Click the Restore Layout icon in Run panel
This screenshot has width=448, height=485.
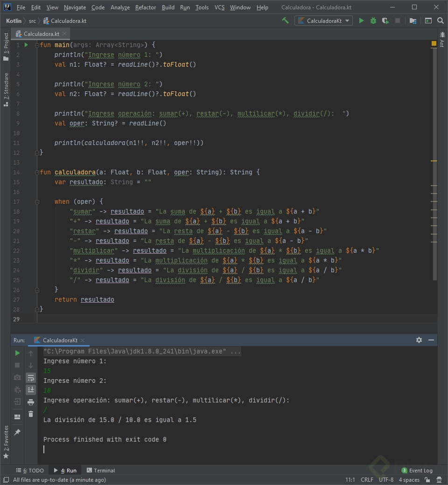(x=17, y=416)
